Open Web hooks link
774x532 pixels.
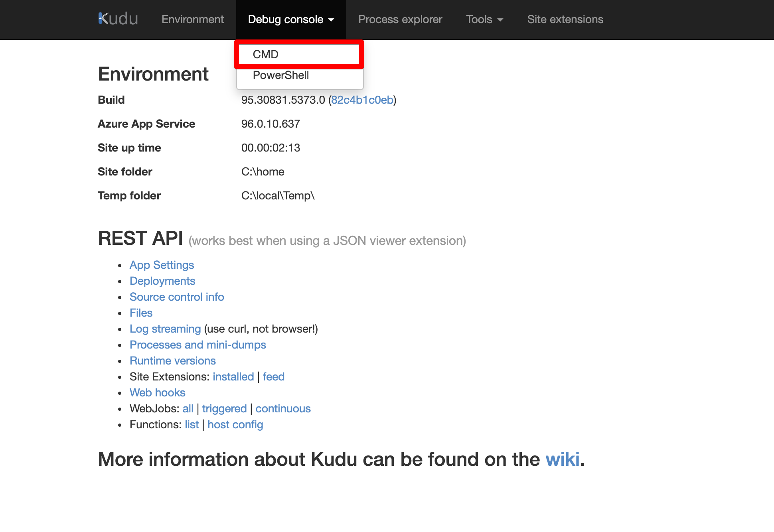[158, 392]
